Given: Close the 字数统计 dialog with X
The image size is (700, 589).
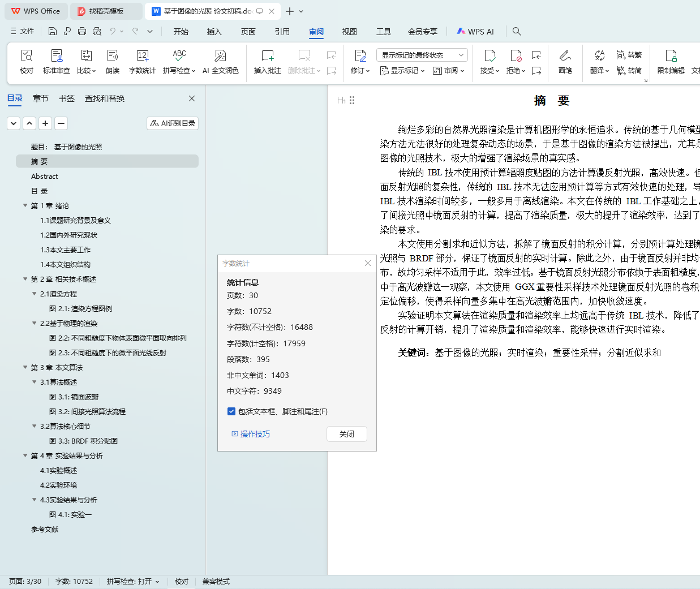Looking at the screenshot, I should coord(368,263).
